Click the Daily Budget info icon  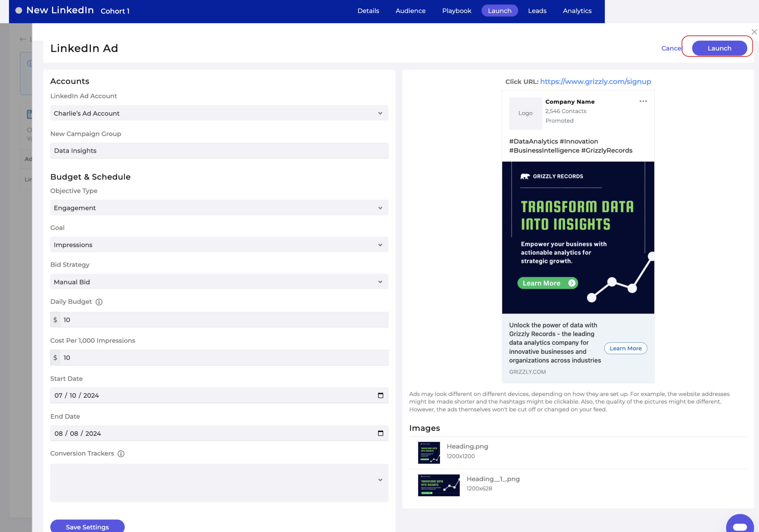(x=99, y=302)
